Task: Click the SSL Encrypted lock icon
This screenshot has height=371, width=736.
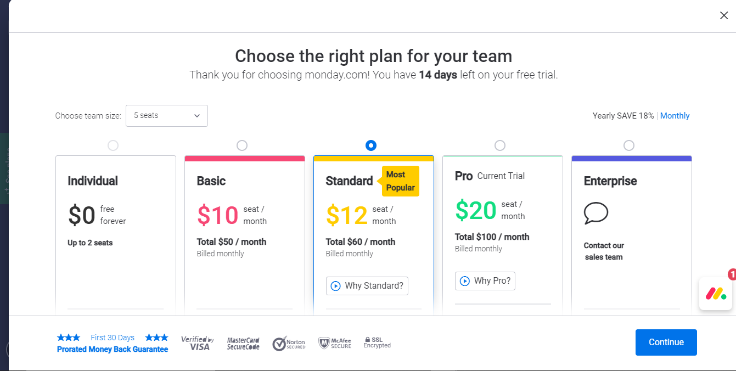Action: point(368,339)
